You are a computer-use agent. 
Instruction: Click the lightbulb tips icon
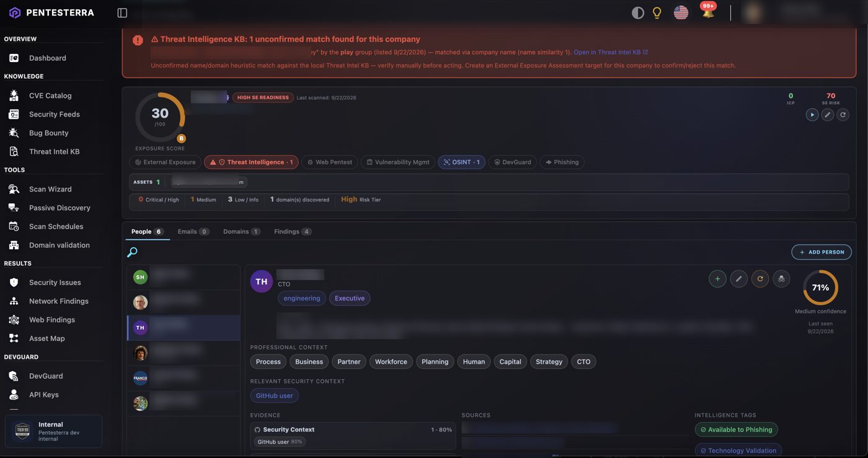(657, 12)
